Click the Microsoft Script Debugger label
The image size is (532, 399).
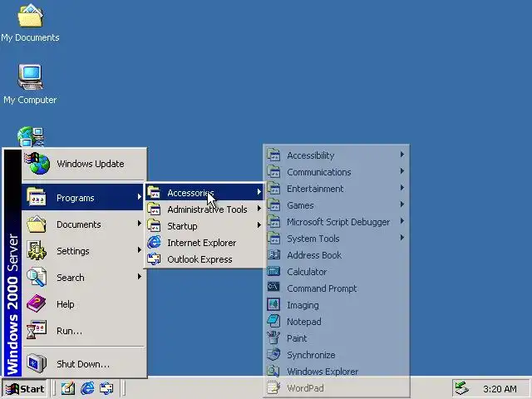tap(338, 222)
